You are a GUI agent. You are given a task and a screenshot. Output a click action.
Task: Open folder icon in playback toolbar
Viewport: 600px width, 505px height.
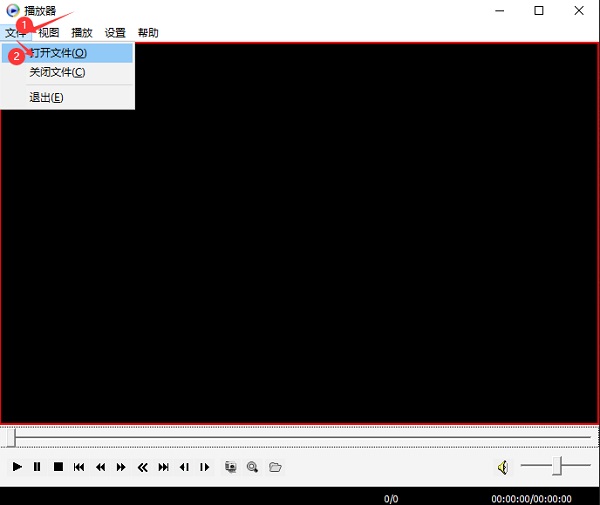coord(275,467)
